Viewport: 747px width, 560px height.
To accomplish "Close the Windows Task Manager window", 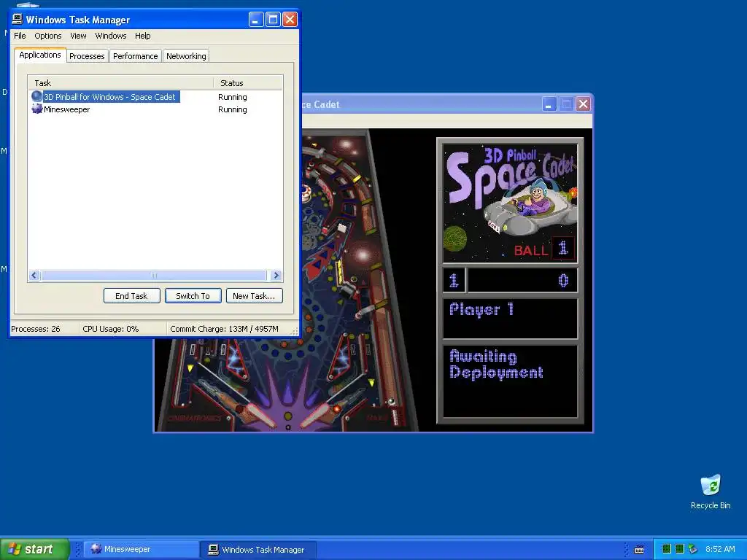I will (x=290, y=20).
